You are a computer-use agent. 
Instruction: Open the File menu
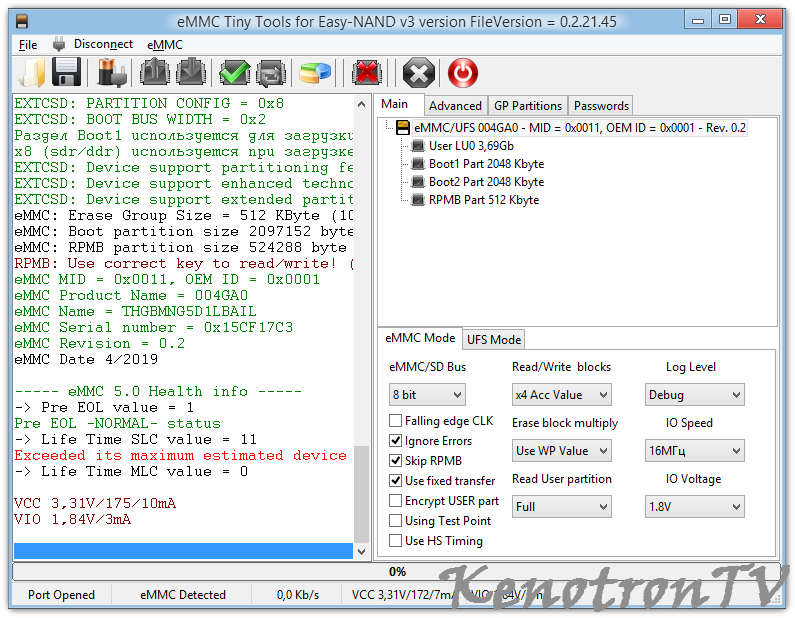[x=28, y=45]
